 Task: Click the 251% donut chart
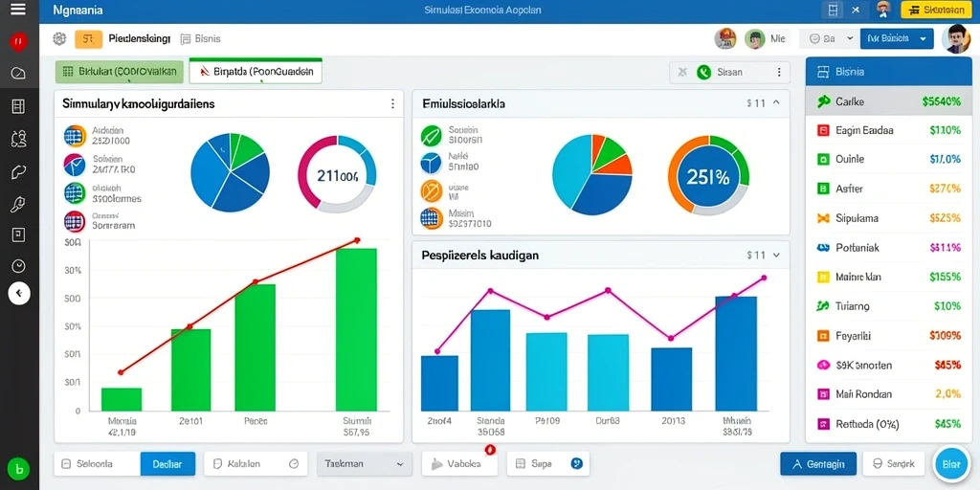click(x=708, y=177)
